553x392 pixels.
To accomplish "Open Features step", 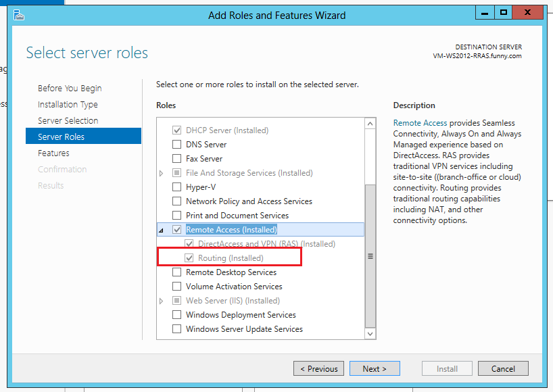I will tap(53, 153).
